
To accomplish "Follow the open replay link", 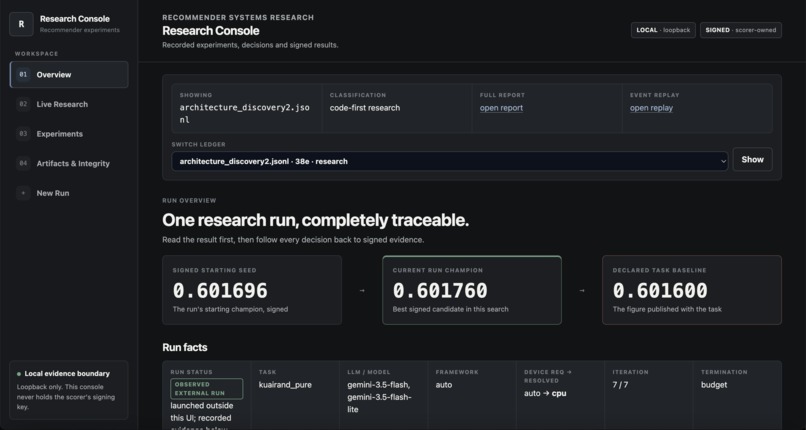I will click(651, 108).
